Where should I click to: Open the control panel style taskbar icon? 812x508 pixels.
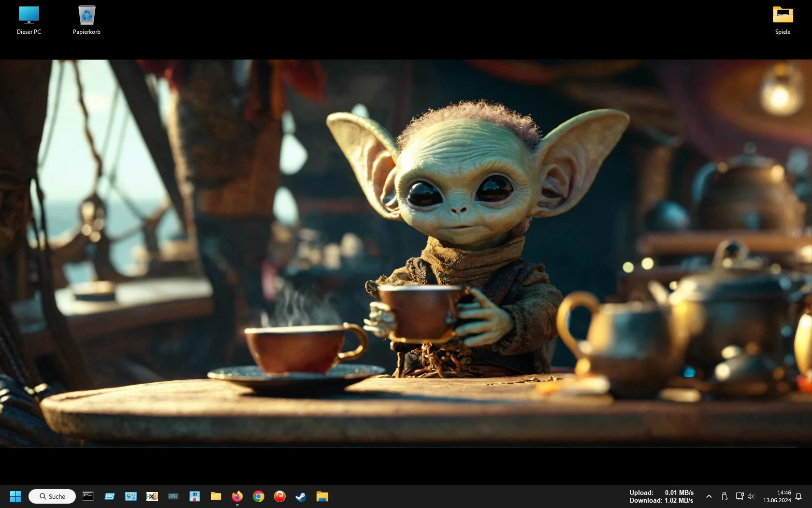[131, 496]
